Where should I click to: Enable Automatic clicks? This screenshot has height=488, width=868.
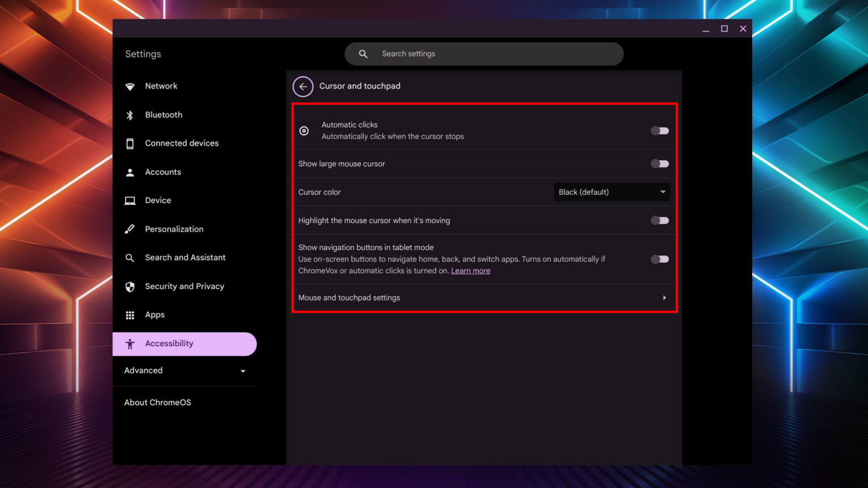click(659, 130)
